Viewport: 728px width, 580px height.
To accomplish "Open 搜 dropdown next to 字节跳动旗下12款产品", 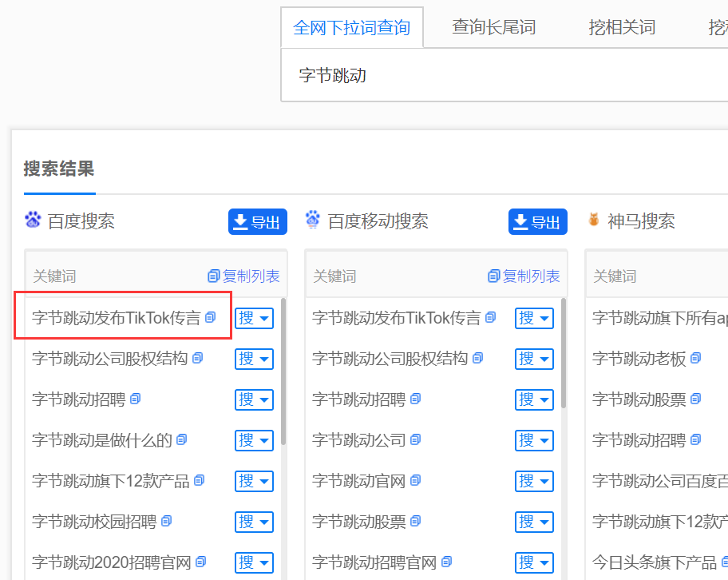I will 254,480.
